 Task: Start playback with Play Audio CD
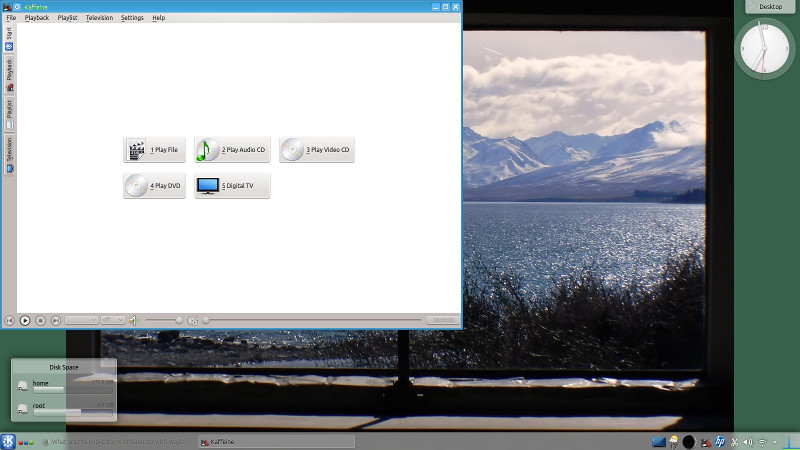[x=232, y=150]
